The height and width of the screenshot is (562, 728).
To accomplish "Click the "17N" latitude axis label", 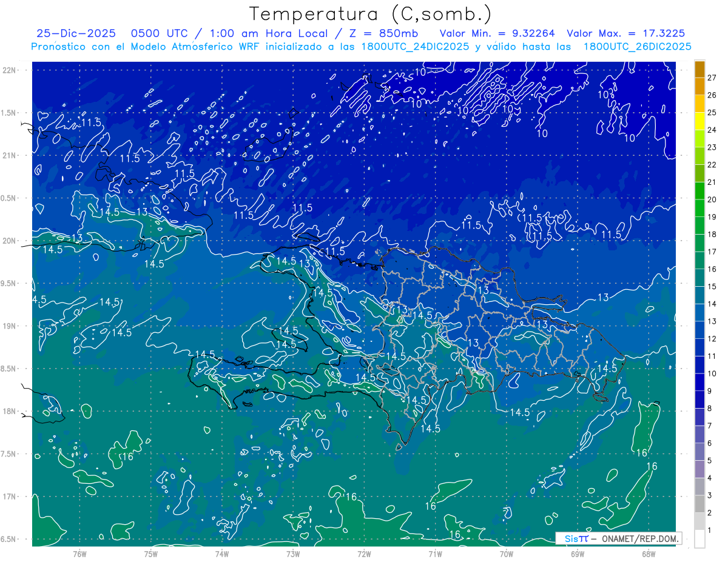I will (x=10, y=497).
